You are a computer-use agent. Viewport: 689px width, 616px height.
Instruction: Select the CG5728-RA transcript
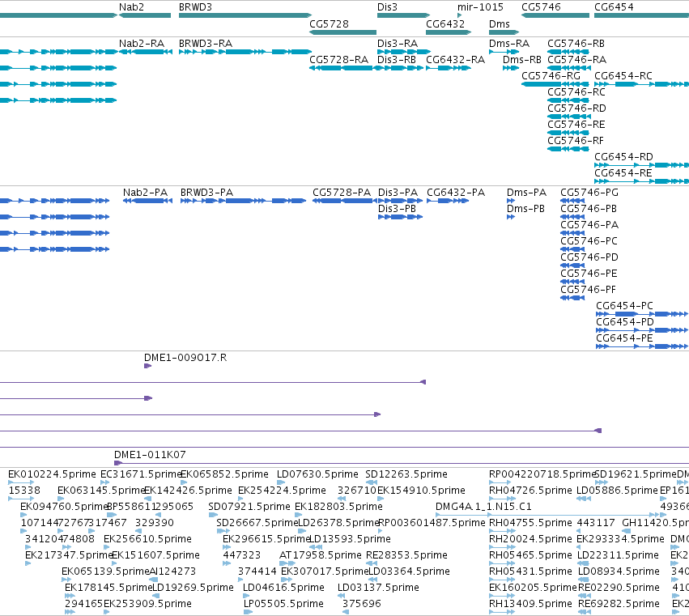point(342,68)
